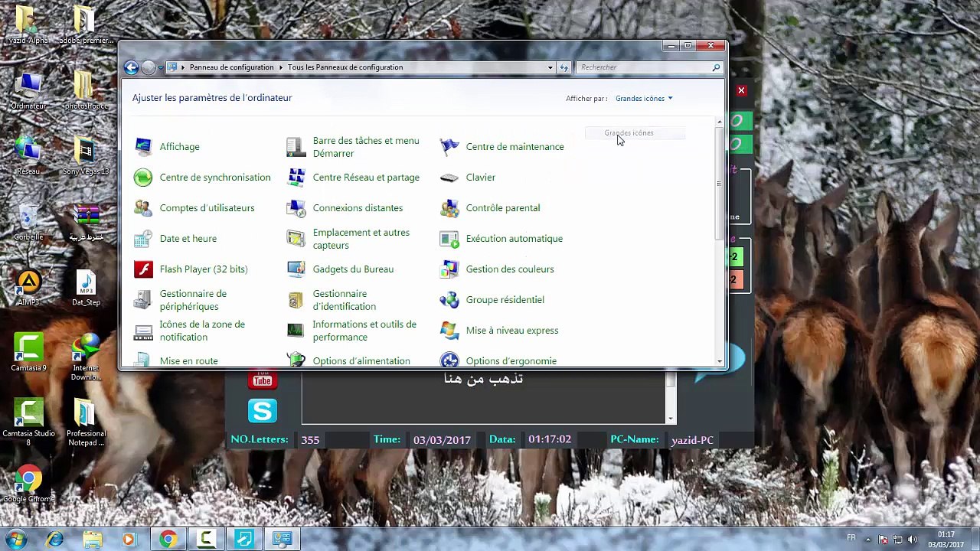
Task: Open the Options d'alimentation link
Action: (x=361, y=361)
